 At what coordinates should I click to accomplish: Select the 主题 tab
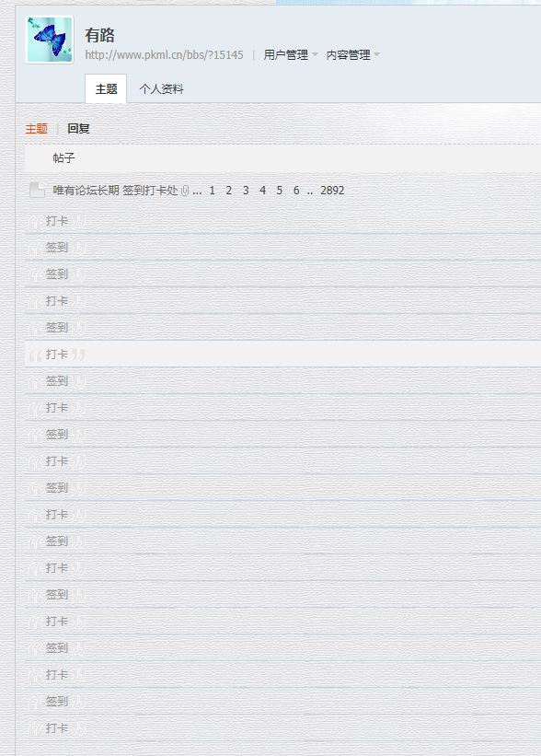(x=106, y=88)
